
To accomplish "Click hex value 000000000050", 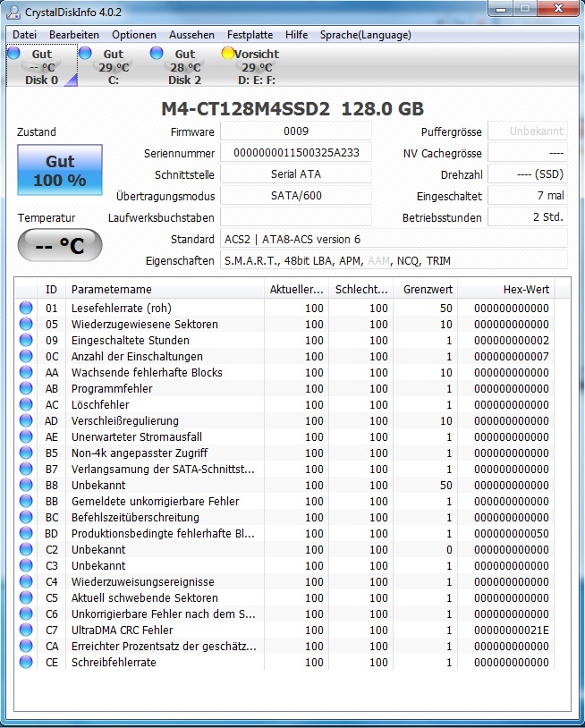I will pos(512,533).
